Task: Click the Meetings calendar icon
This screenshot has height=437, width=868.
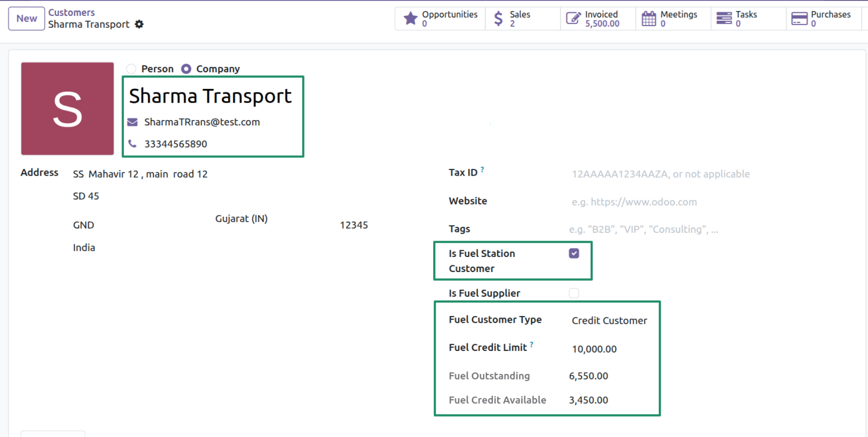Action: [649, 18]
